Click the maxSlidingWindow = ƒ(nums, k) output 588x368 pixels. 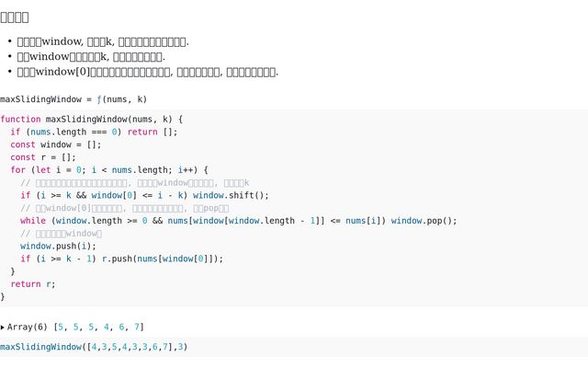point(73,99)
